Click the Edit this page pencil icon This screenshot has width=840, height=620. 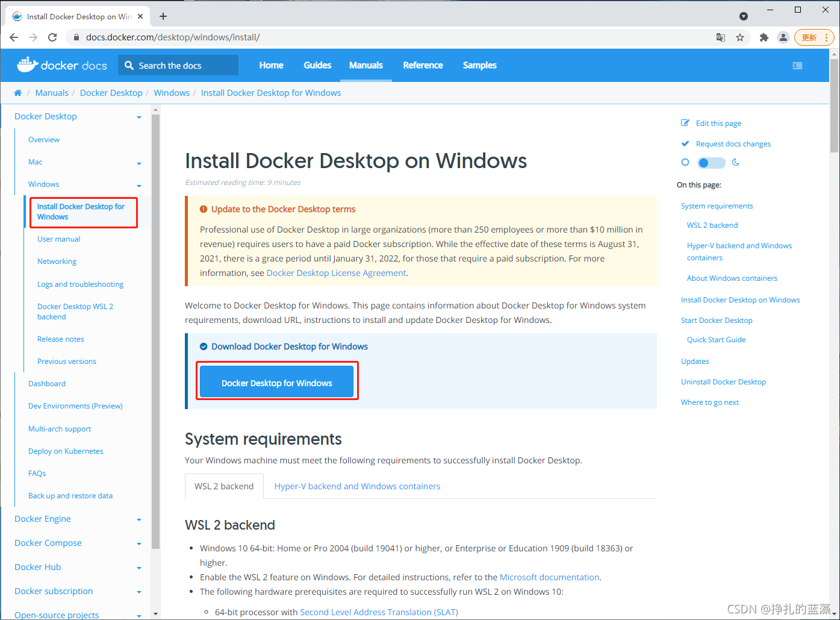click(x=685, y=123)
